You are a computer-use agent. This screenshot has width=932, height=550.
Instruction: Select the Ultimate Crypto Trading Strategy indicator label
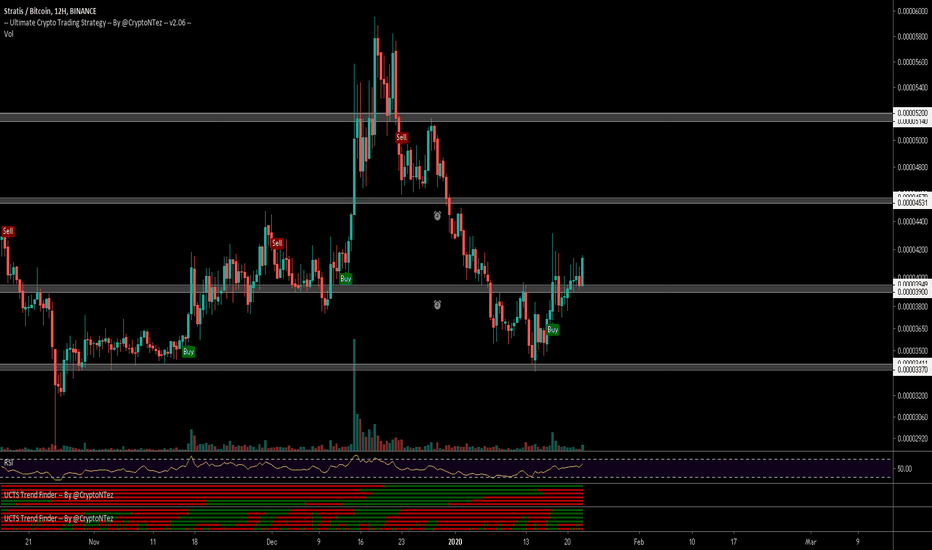tap(97, 23)
